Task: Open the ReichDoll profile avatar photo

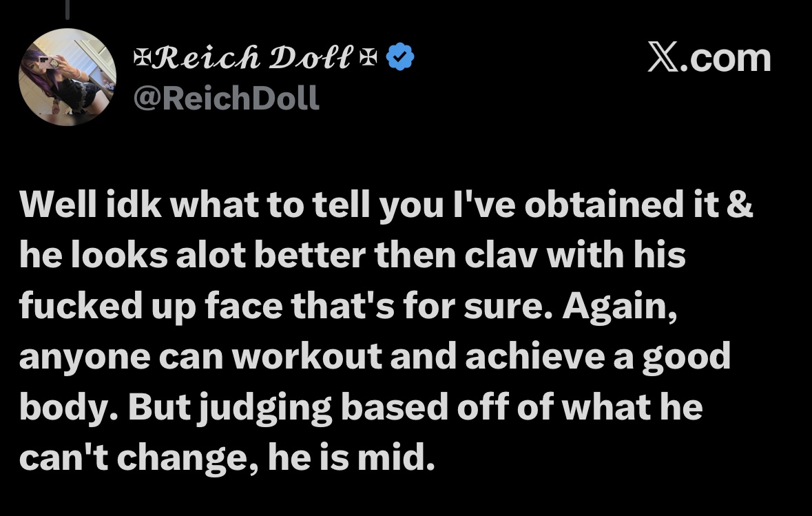Action: pyautogui.click(x=67, y=77)
